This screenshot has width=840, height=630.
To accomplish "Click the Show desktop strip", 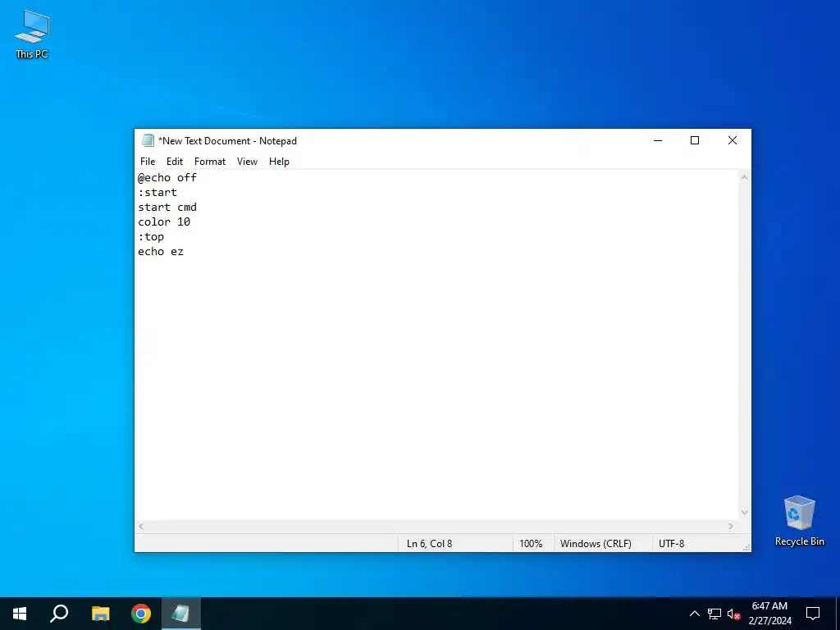I will tap(838, 614).
